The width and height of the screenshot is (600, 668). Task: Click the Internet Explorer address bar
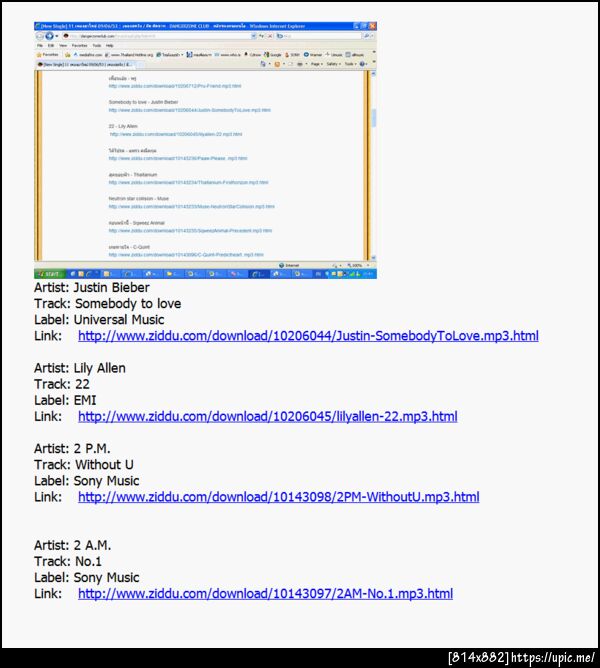157,36
